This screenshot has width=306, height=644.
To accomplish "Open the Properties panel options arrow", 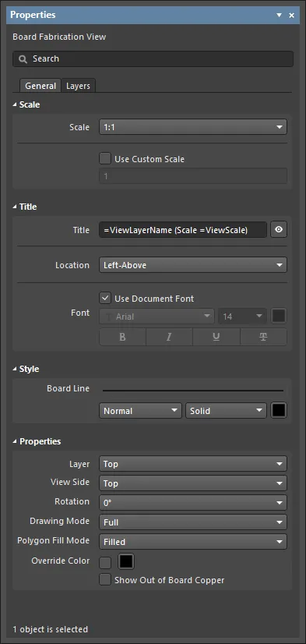I will tap(279, 15).
